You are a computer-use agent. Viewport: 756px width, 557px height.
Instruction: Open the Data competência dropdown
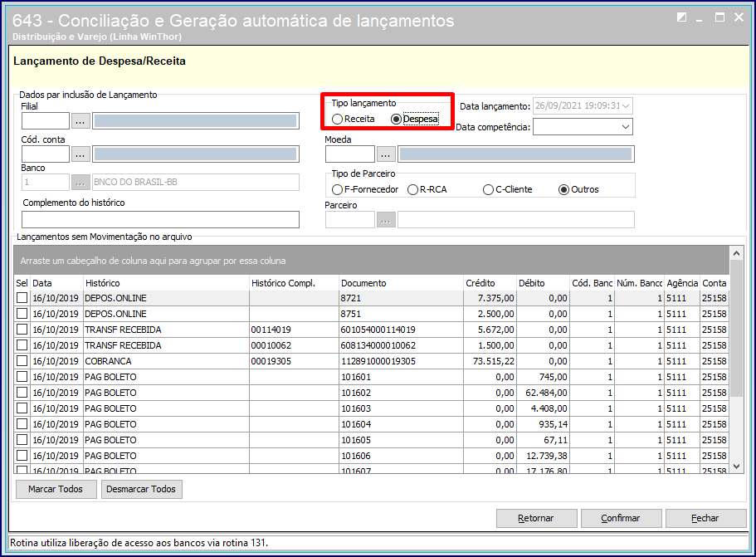pos(626,127)
